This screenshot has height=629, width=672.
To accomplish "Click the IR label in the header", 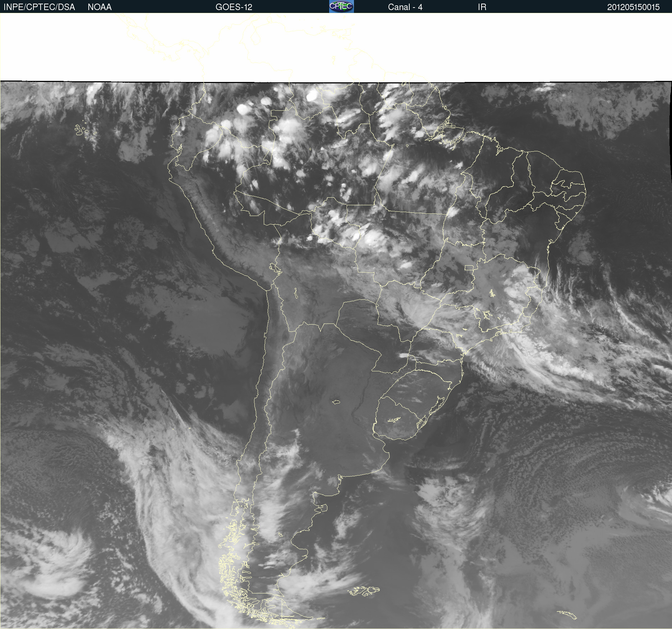I will [x=482, y=7].
